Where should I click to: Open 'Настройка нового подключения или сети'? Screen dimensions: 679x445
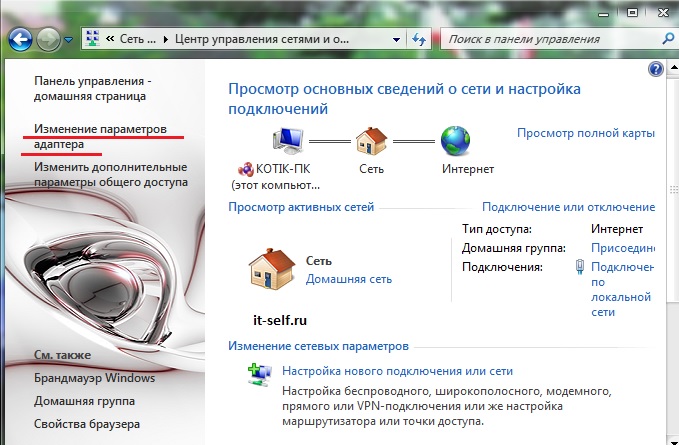[x=397, y=371]
